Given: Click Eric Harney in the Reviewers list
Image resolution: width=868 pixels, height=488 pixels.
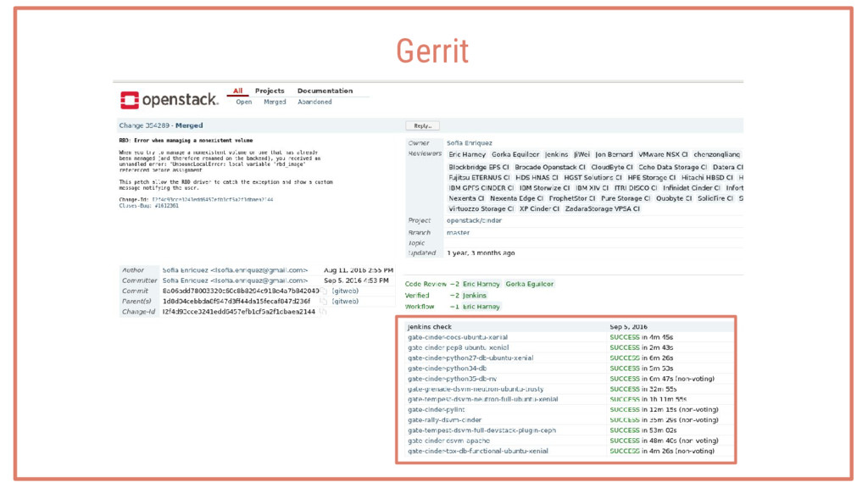Looking at the screenshot, I should (467, 154).
